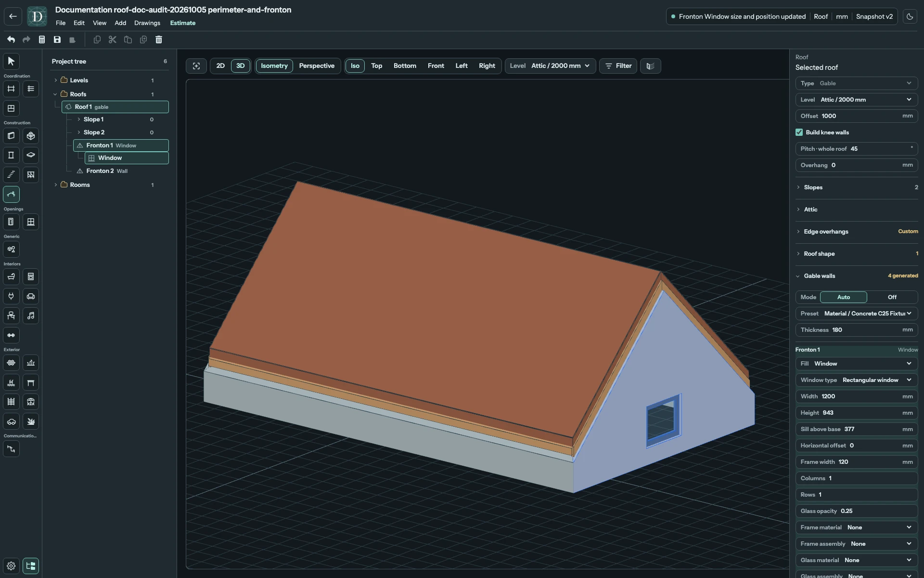The width and height of the screenshot is (924, 578).
Task: Choose the plants grass tool
Action: 31,421
